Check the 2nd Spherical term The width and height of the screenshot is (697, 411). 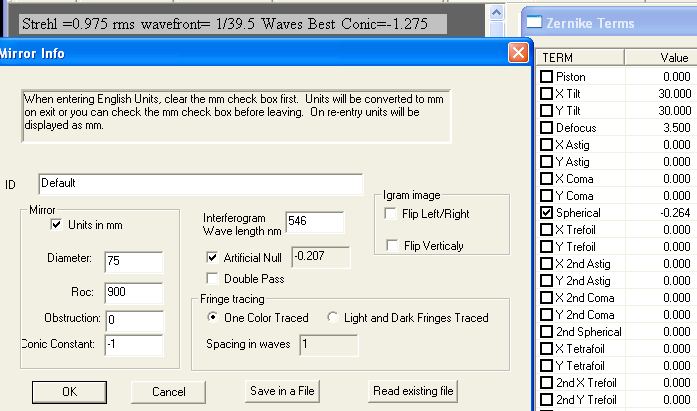click(x=546, y=331)
